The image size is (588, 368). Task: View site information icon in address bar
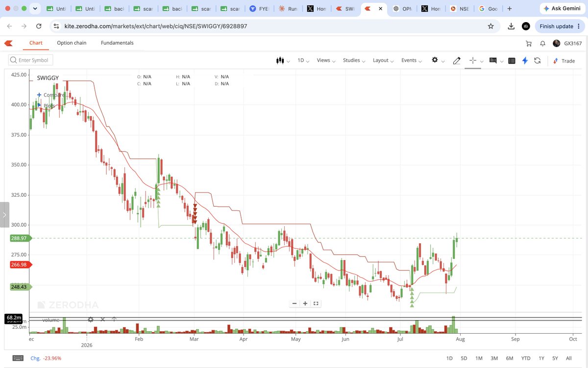click(x=56, y=26)
